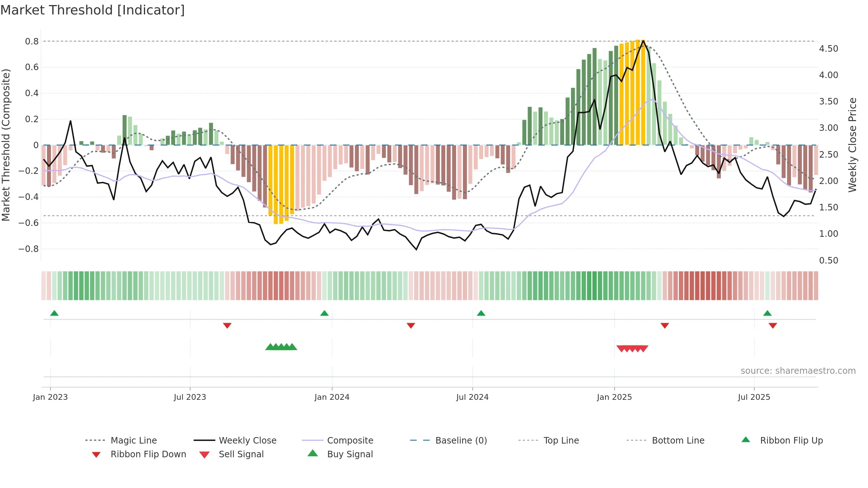
Task: Click the cluster of red sell signal triangles
Action: (x=633, y=348)
